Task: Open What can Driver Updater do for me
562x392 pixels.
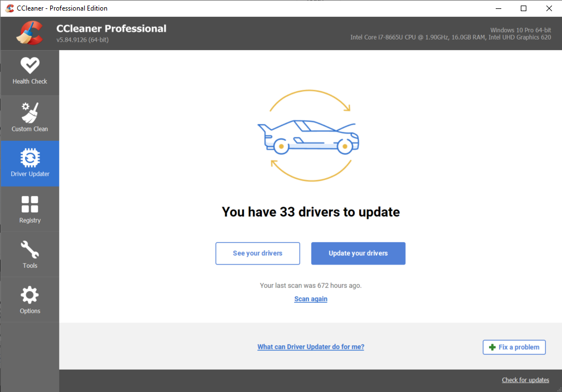Action: [x=311, y=347]
